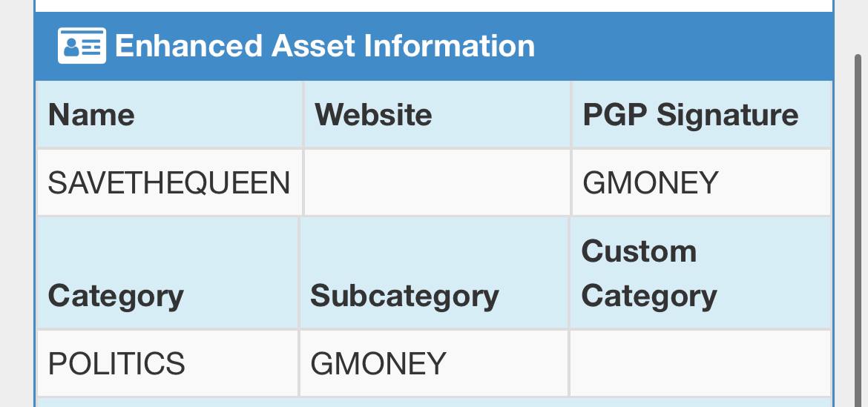Select the Website column header

pyautogui.click(x=437, y=114)
